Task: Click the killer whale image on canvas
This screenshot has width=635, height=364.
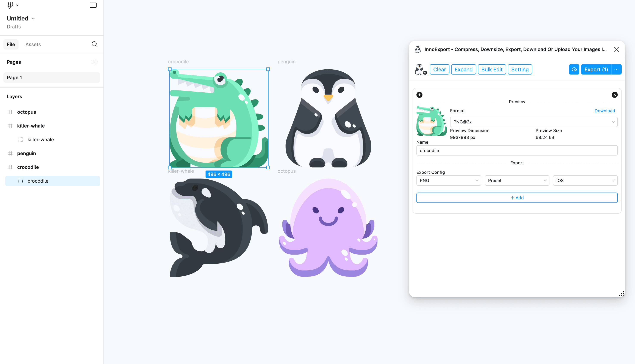Action: (x=219, y=227)
